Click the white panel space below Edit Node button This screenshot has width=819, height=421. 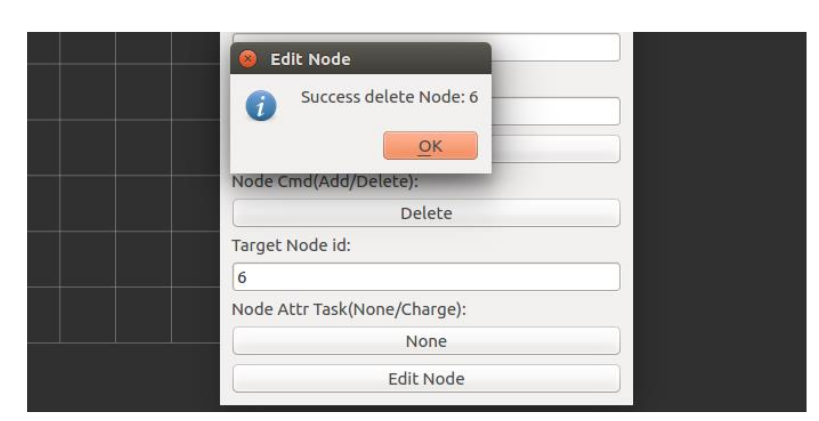click(x=426, y=399)
